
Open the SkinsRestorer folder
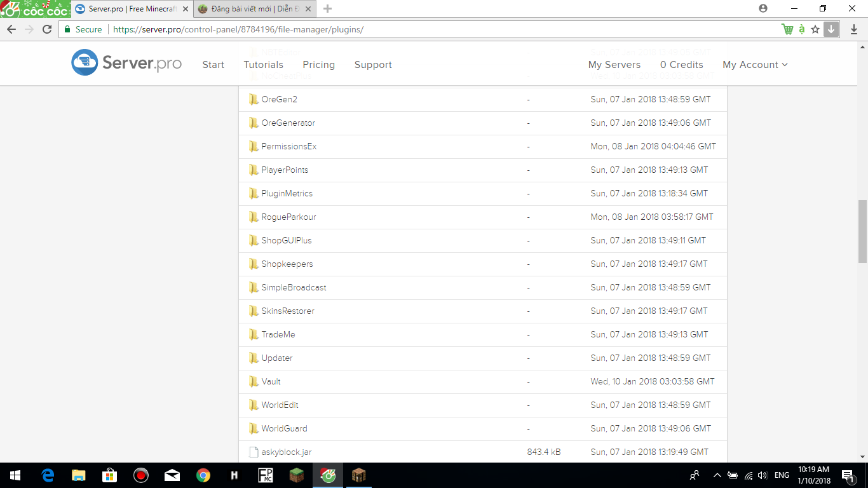(x=288, y=311)
